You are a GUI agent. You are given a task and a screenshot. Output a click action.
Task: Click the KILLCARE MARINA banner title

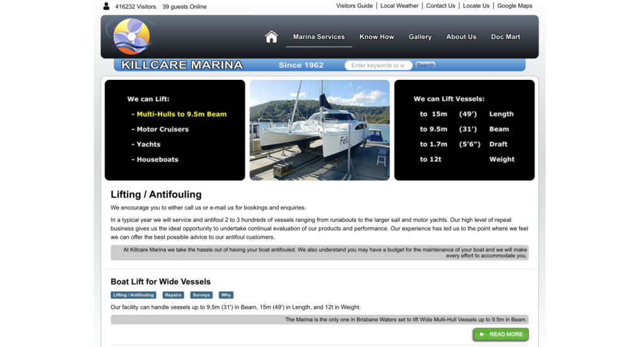tap(182, 65)
